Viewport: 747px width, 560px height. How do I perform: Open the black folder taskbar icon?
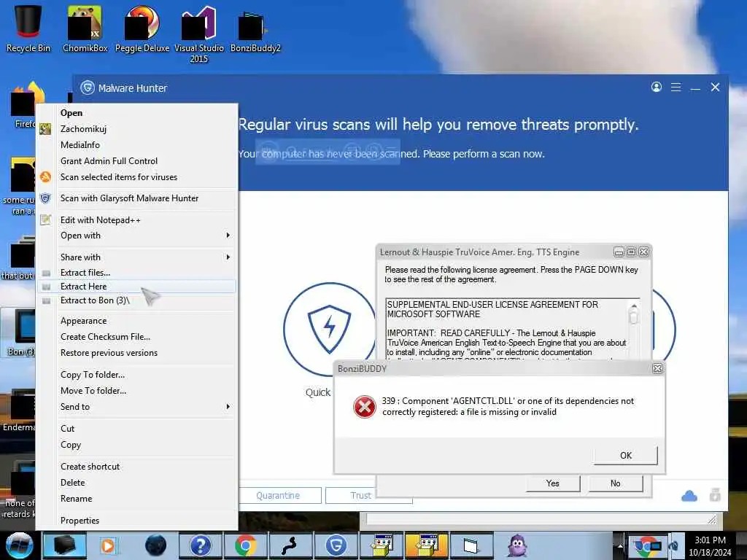pyautogui.click(x=64, y=545)
